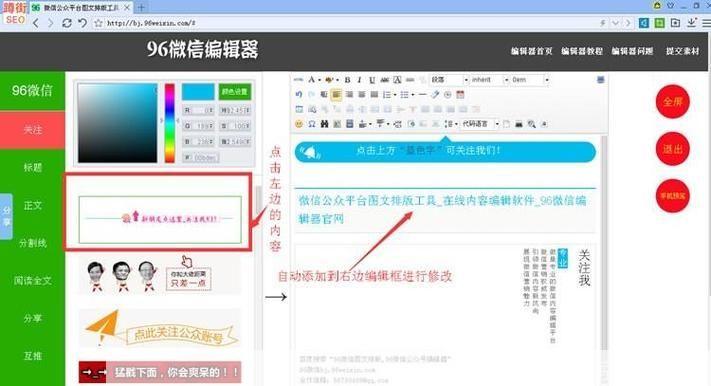The image size is (711, 386).
Task: Select the 阅读全文 category in sidebar
Action: 33,281
